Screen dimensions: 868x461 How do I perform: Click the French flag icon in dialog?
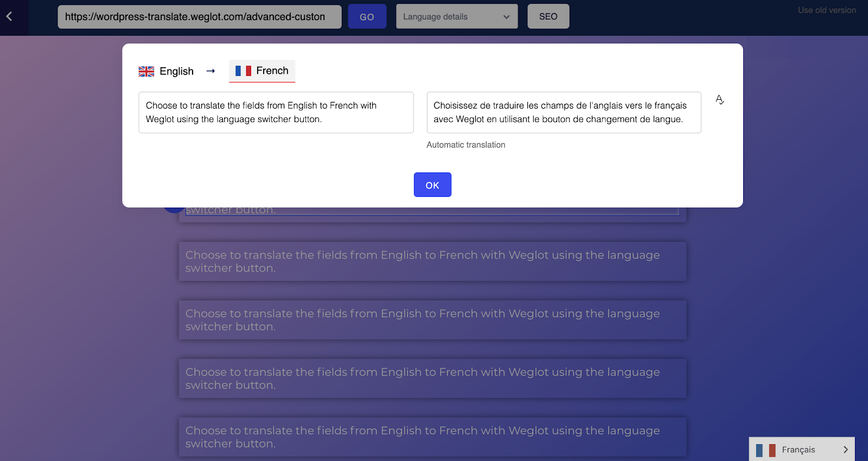coord(243,71)
